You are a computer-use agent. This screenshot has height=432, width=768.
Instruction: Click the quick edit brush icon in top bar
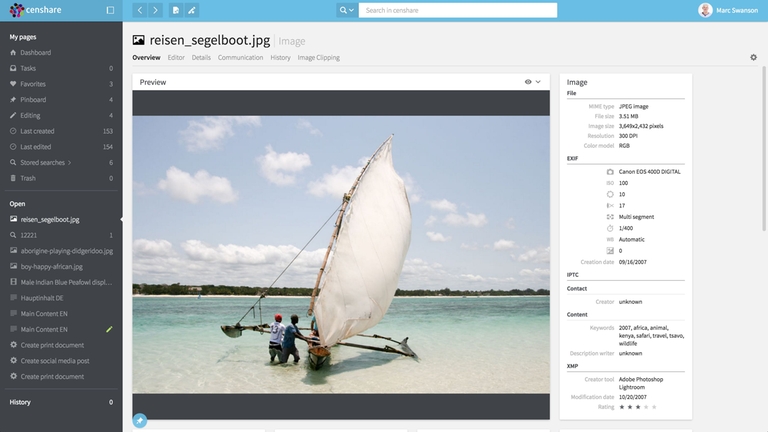(192, 10)
